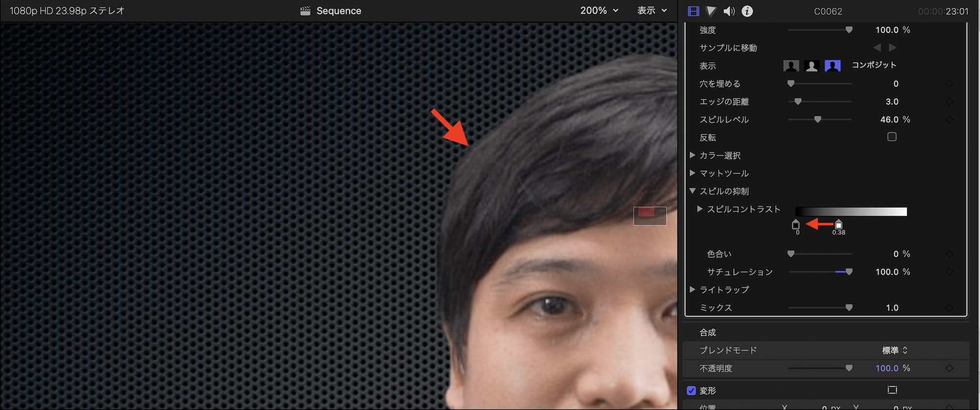Viewport: 980px width, 410px height.
Task: Click the 強度 slider handle
Action: (849, 30)
